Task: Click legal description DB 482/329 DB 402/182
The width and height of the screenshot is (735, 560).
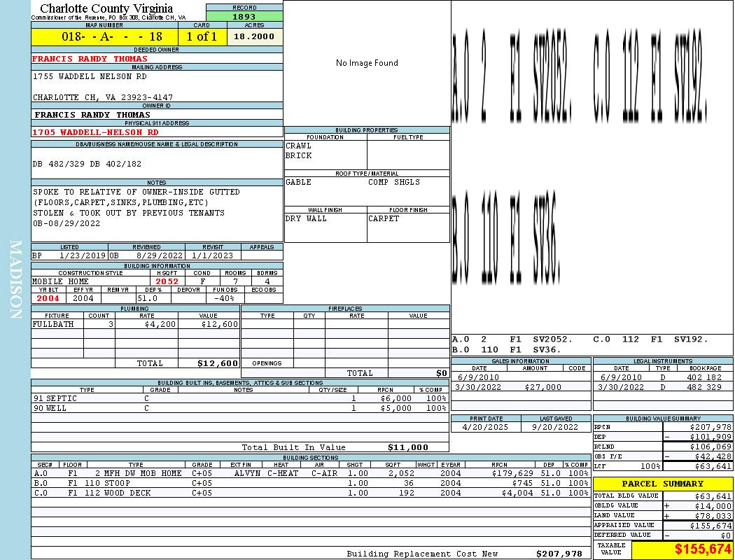Action: pos(87,164)
